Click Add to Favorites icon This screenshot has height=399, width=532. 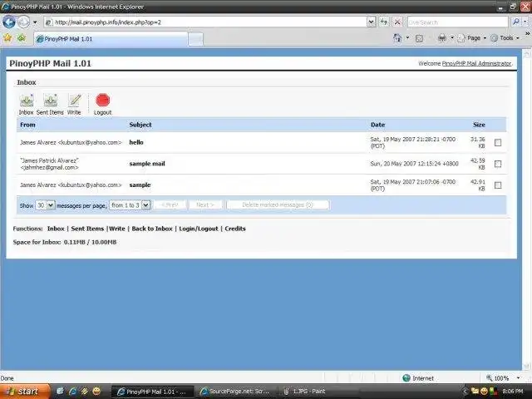22,38
